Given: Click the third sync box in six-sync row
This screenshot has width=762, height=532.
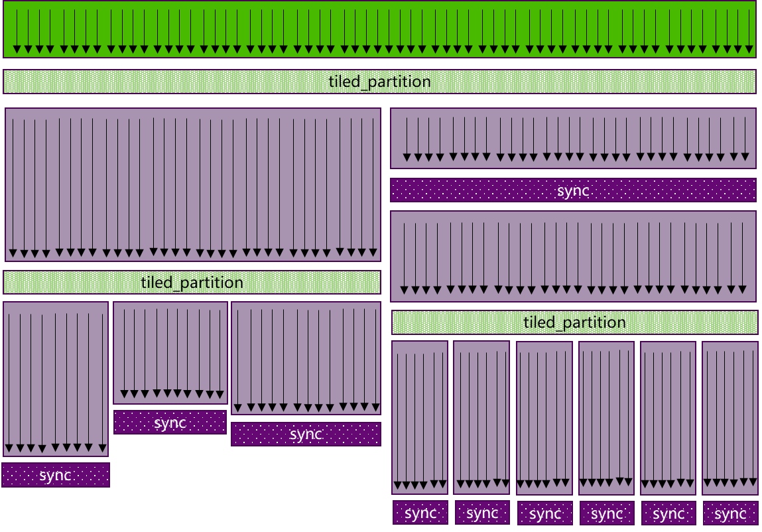Looking at the screenshot, I should (x=544, y=513).
